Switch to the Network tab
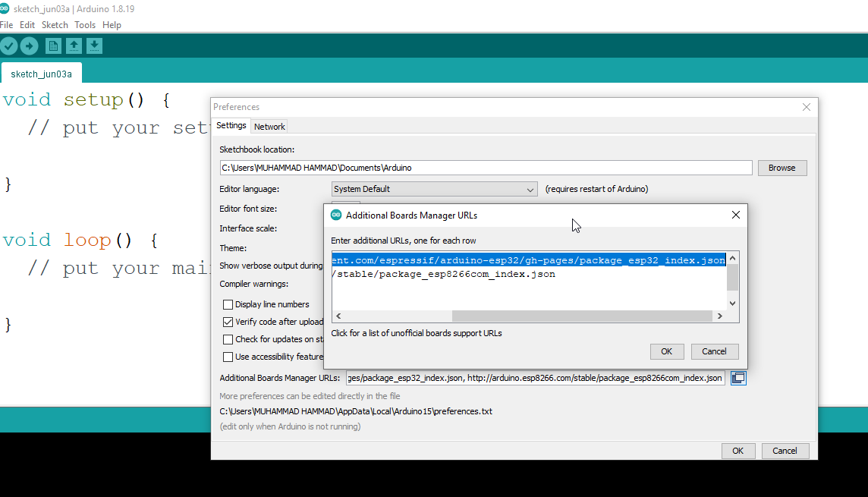Screen dimensions: 868x497 [x=269, y=127]
